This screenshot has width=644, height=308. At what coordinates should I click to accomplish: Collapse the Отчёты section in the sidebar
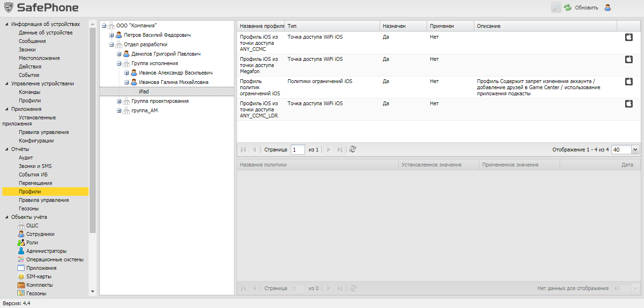coord(7,150)
